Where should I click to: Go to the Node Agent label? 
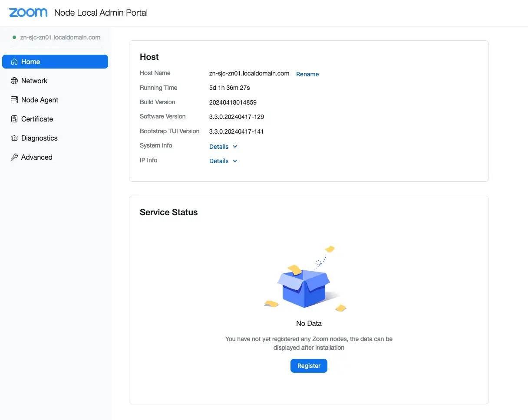click(x=40, y=100)
